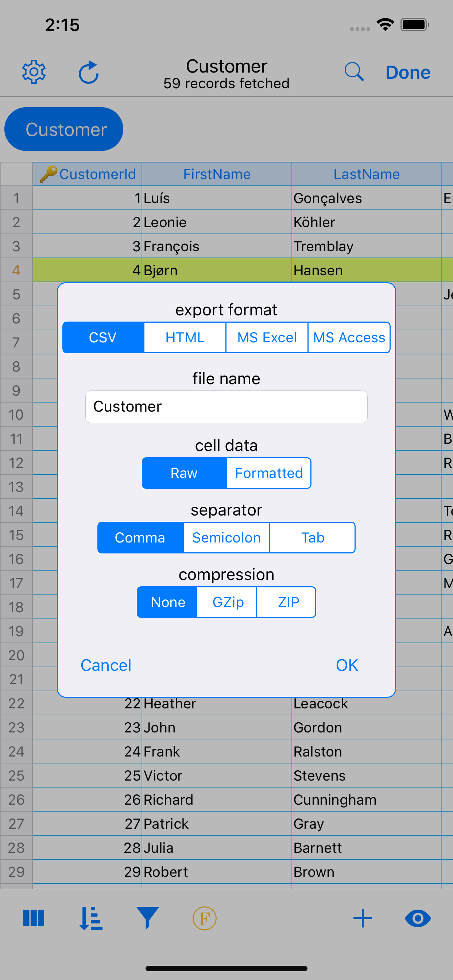Toggle the eye visibility icon
453x980 pixels.
tap(418, 918)
